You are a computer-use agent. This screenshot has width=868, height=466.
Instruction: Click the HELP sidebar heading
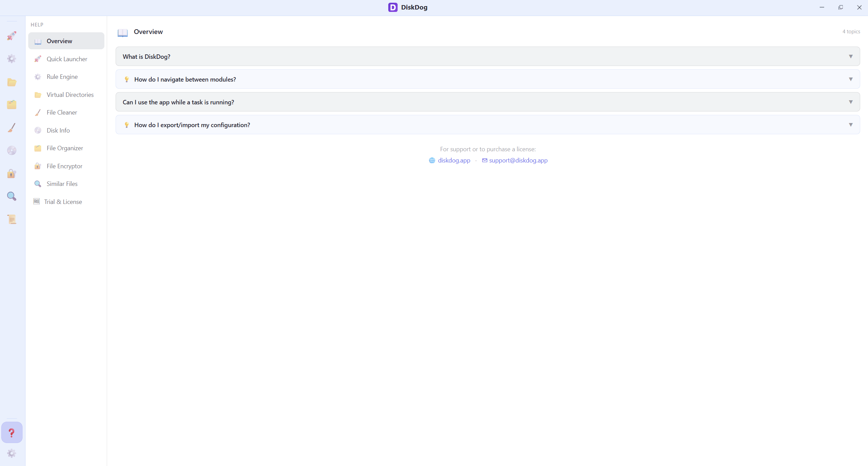37,24
